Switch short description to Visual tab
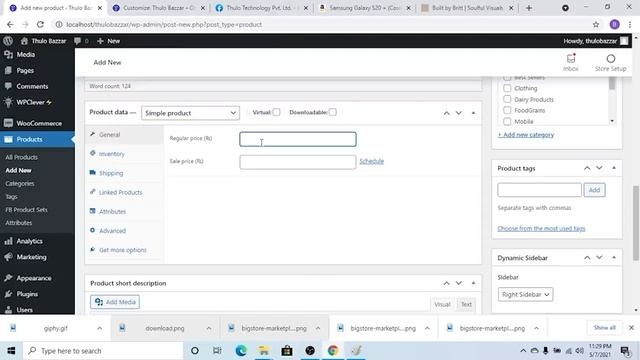Viewport: 640px width, 360px height. coord(442,304)
